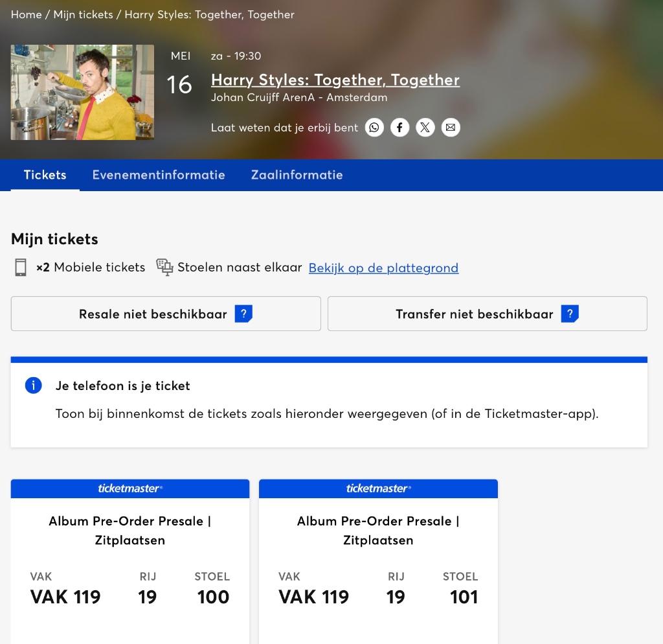Open the Resale help question mark
The height and width of the screenshot is (644, 663).
(x=244, y=314)
